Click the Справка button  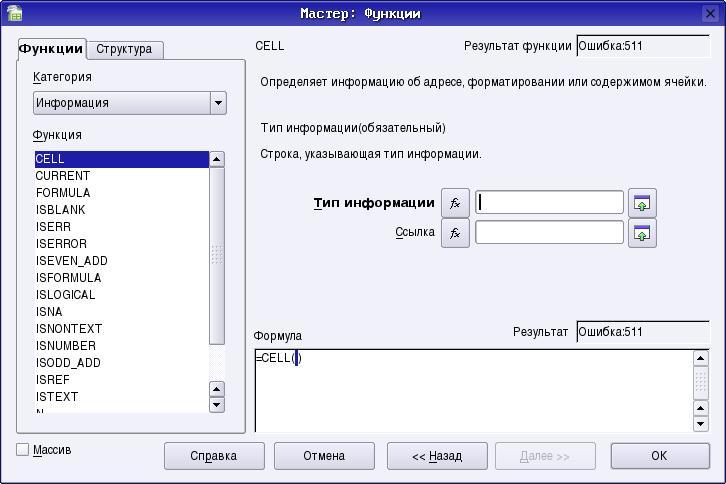[214, 456]
